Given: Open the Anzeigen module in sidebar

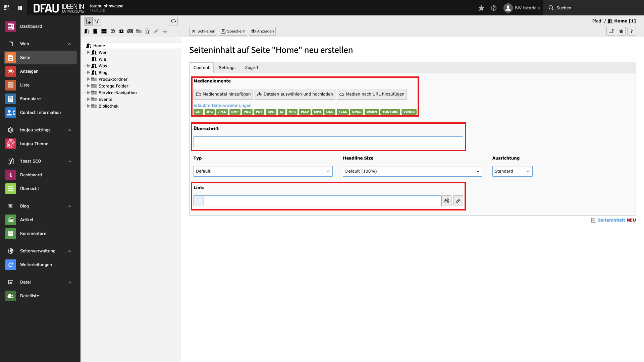Looking at the screenshot, I should tap(40, 71).
